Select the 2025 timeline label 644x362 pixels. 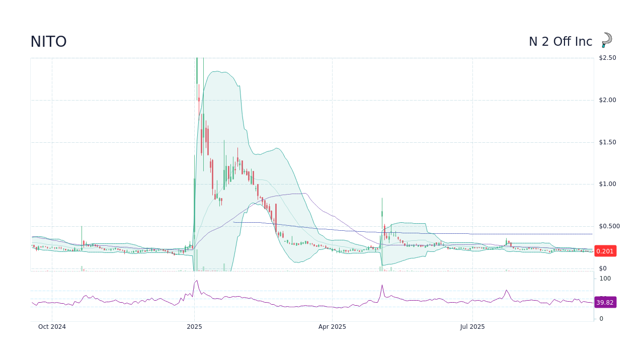tap(194, 326)
